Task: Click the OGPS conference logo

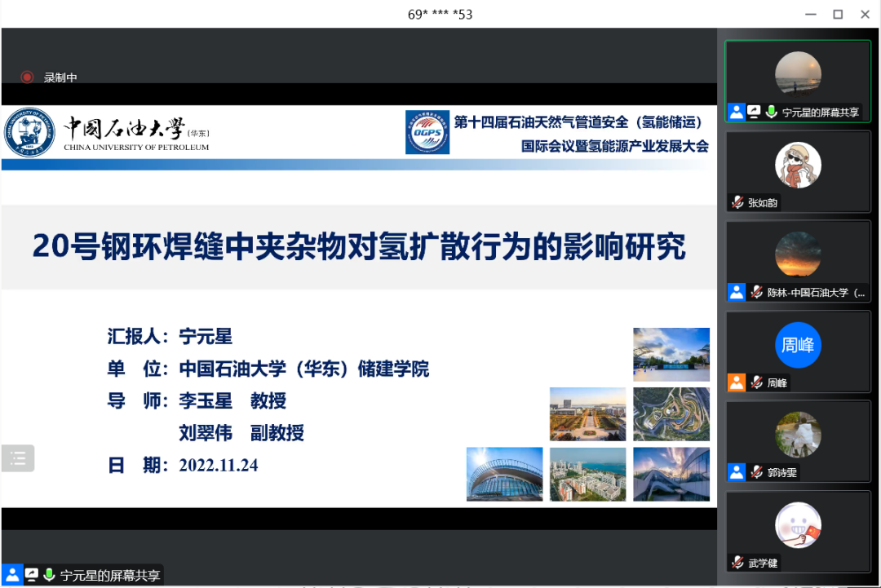Action: pos(427,132)
